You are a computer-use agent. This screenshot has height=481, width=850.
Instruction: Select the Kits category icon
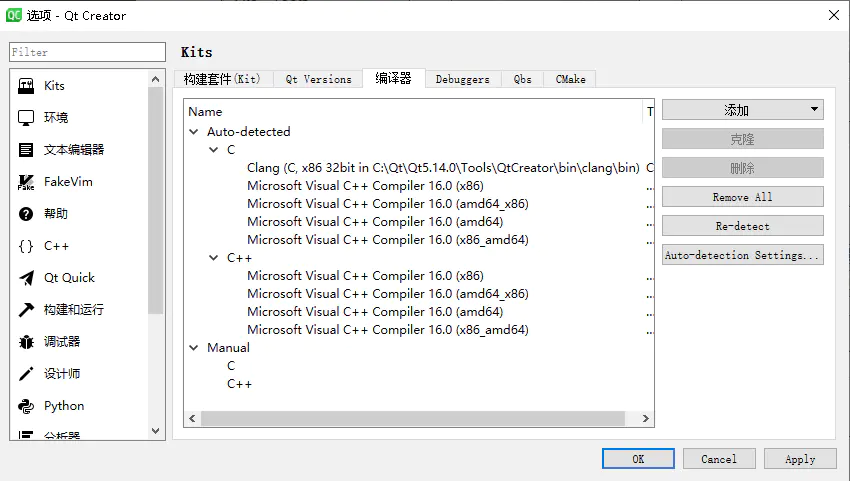pyautogui.click(x=26, y=86)
